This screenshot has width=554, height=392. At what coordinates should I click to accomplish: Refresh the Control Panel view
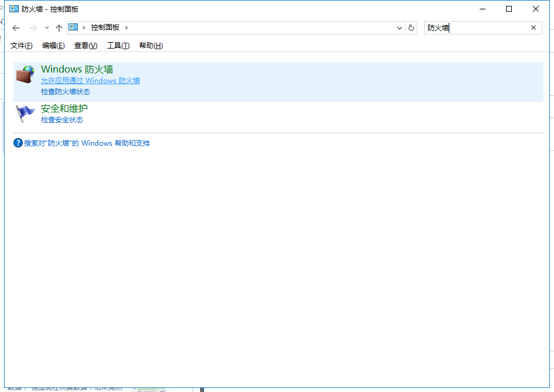(411, 28)
